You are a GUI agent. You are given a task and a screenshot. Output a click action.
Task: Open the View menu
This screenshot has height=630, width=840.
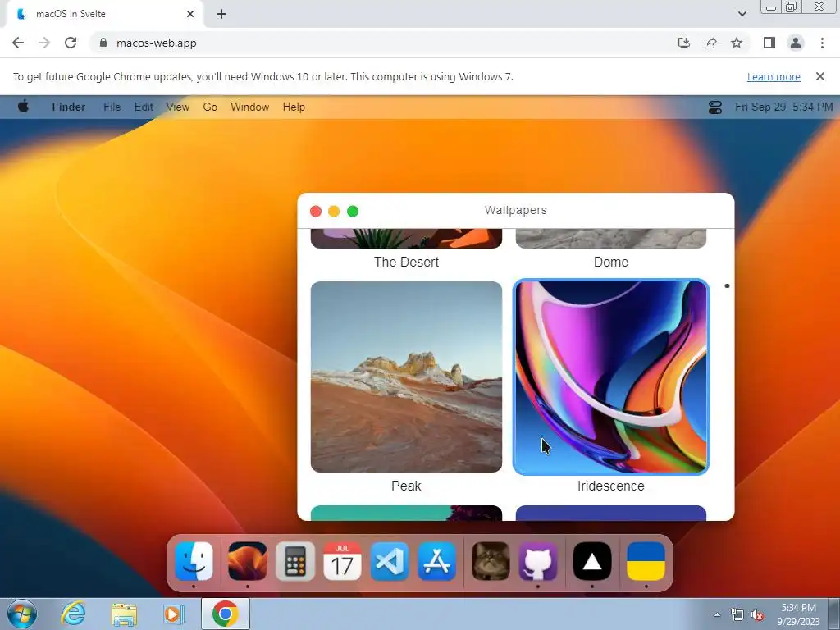[177, 107]
